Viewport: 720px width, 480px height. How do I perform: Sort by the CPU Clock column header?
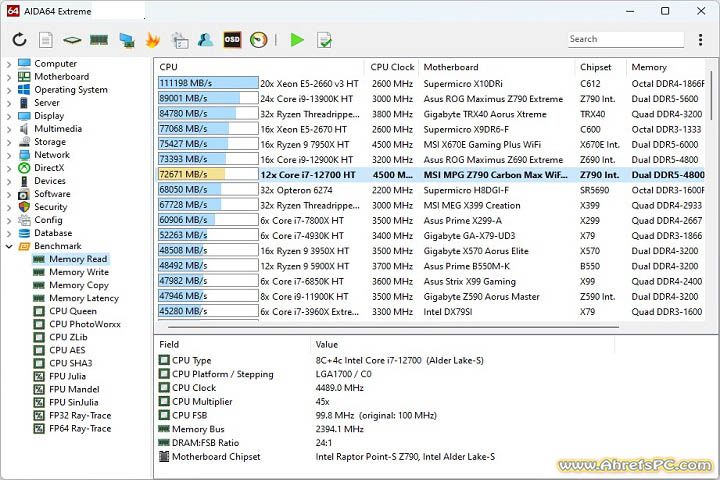[392, 67]
